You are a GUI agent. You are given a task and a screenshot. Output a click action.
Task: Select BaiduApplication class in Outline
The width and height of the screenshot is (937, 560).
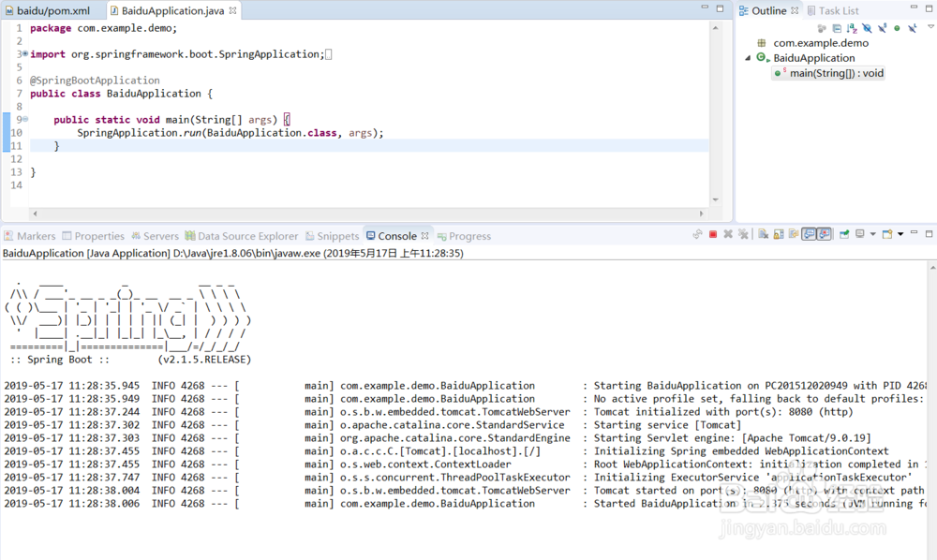click(x=814, y=58)
